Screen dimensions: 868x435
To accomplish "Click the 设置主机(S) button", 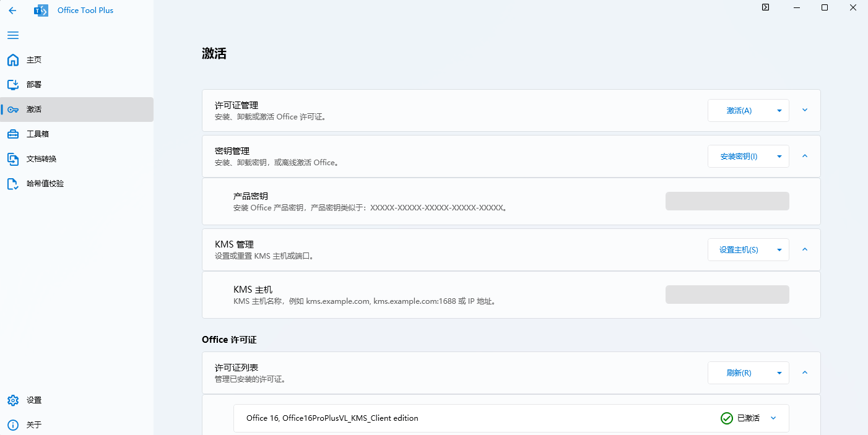I will click(x=739, y=250).
